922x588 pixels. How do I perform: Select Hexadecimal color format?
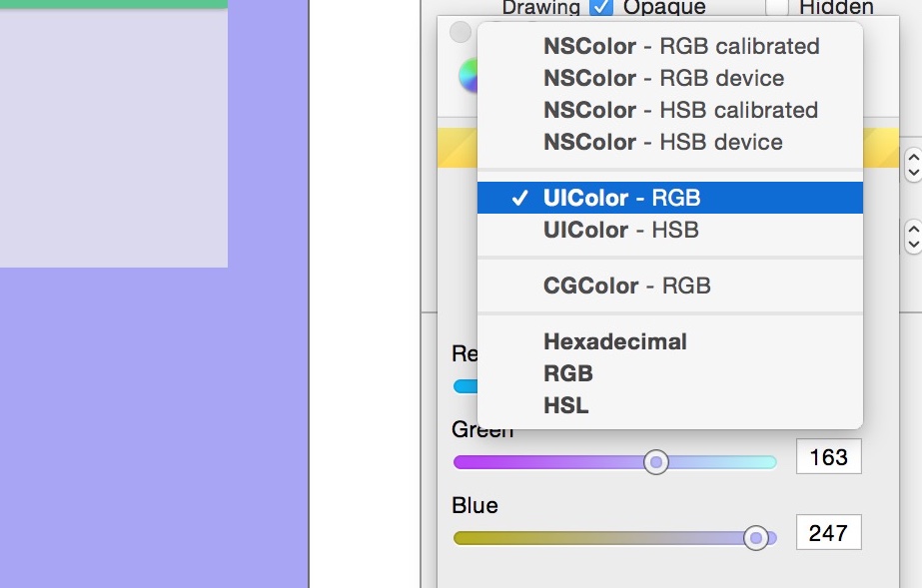(x=669, y=341)
